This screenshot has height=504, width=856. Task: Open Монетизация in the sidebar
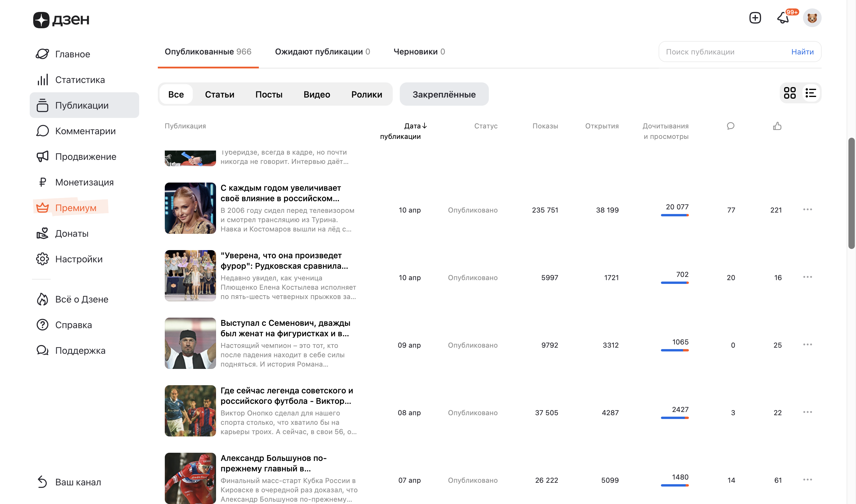84,182
